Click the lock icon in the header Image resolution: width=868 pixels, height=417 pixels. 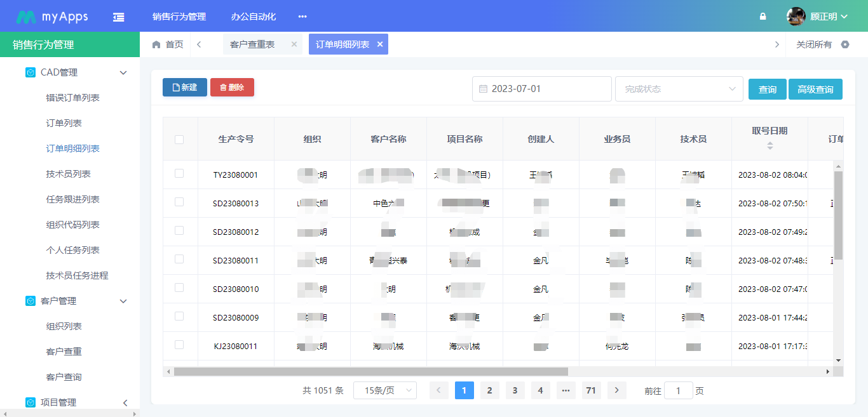click(762, 16)
